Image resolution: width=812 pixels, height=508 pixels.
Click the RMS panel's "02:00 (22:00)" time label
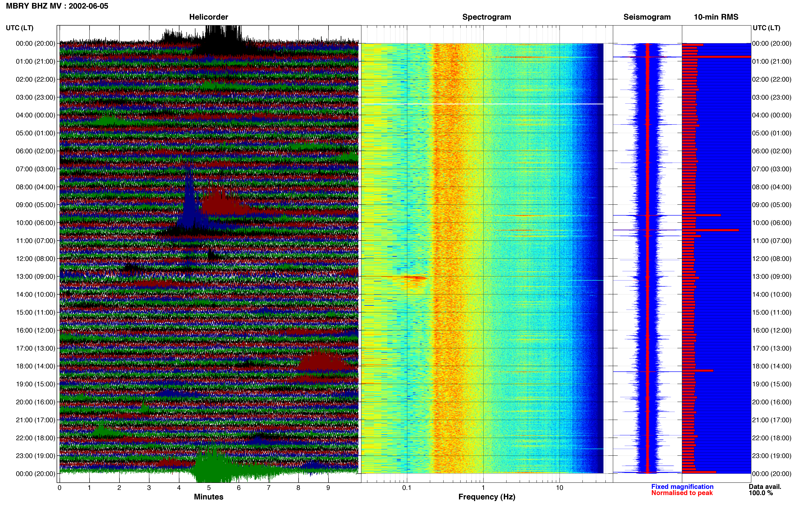(x=772, y=79)
